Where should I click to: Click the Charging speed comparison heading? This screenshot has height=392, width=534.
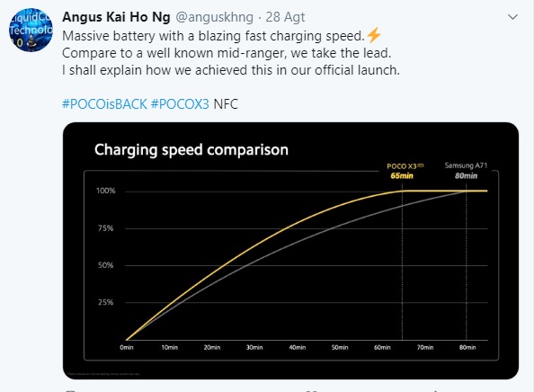click(191, 149)
